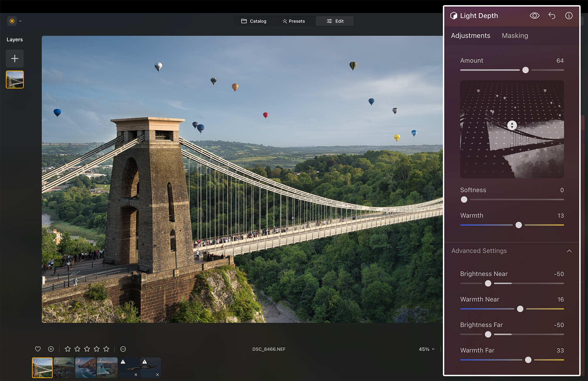588x381 pixels.
Task: Switch to the Masking tab
Action: point(515,35)
